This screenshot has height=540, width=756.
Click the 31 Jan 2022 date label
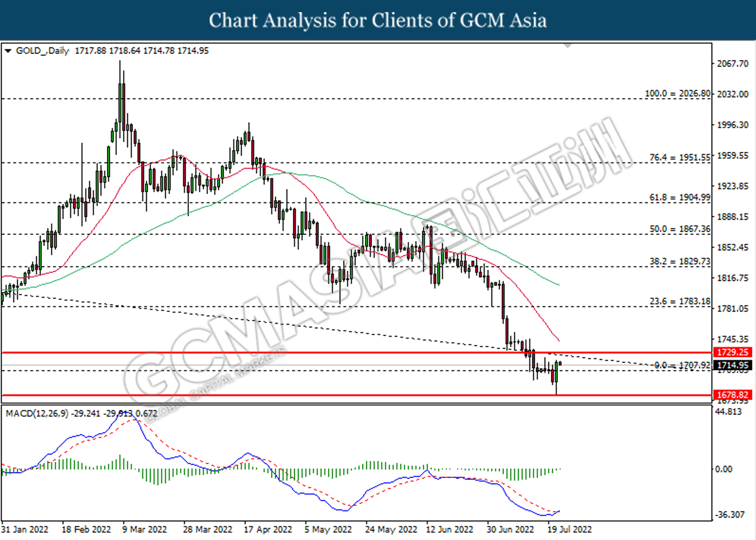tap(25, 529)
